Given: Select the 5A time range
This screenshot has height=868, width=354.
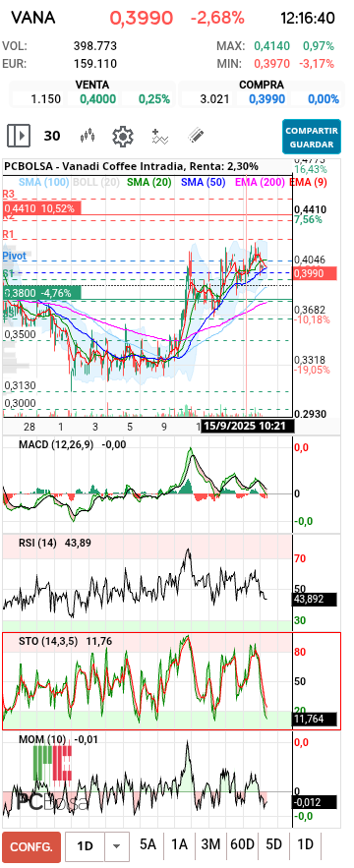Looking at the screenshot, I should click(x=147, y=844).
